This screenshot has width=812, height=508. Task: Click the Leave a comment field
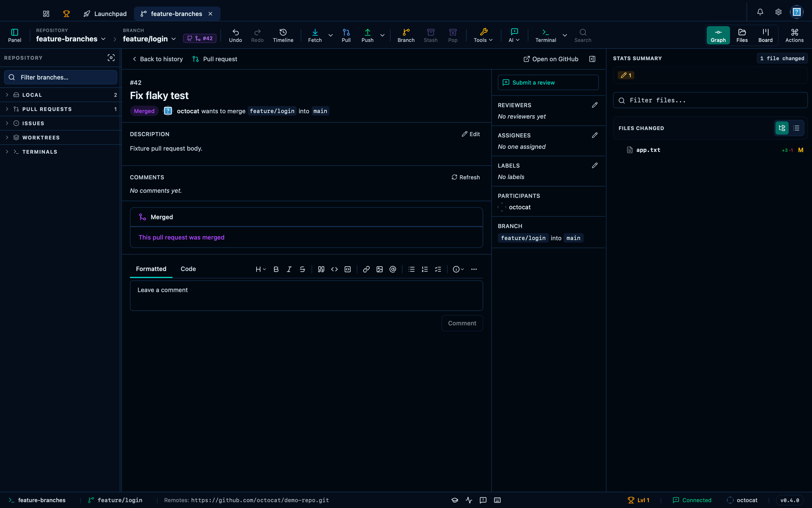pyautogui.click(x=306, y=296)
